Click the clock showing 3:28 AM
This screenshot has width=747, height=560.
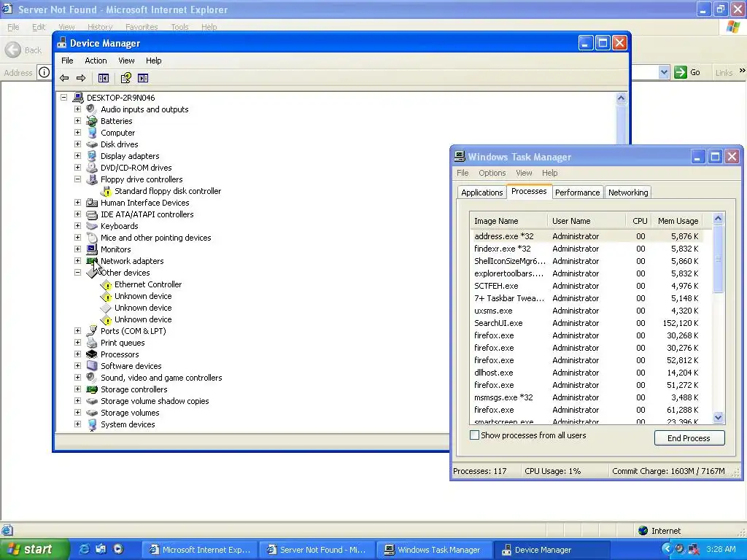pyautogui.click(x=721, y=549)
